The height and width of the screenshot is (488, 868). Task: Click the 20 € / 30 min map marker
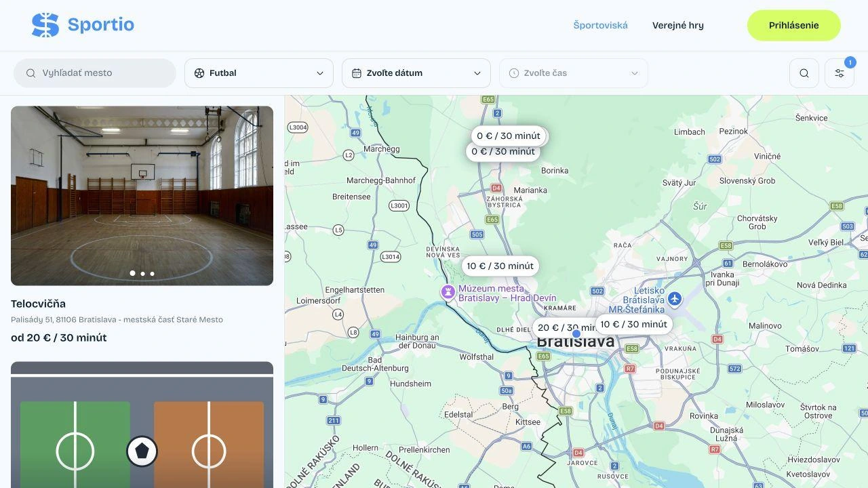(x=564, y=327)
